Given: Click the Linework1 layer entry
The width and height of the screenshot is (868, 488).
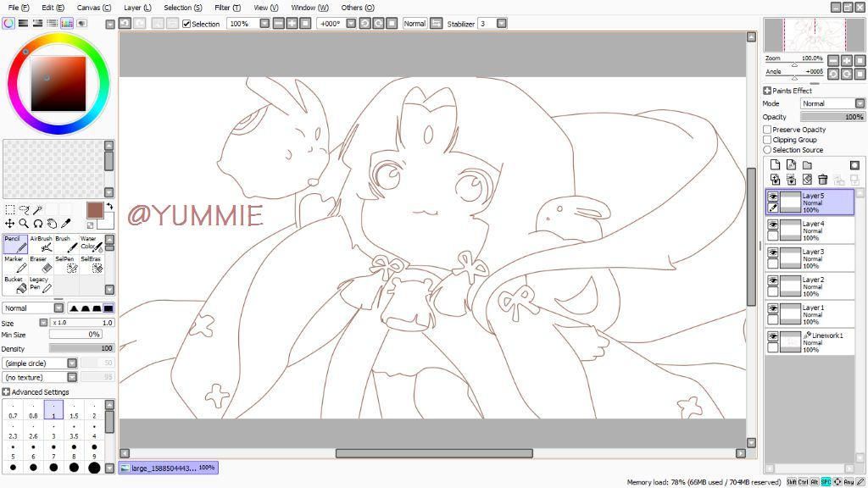Looking at the screenshot, I should click(818, 342).
